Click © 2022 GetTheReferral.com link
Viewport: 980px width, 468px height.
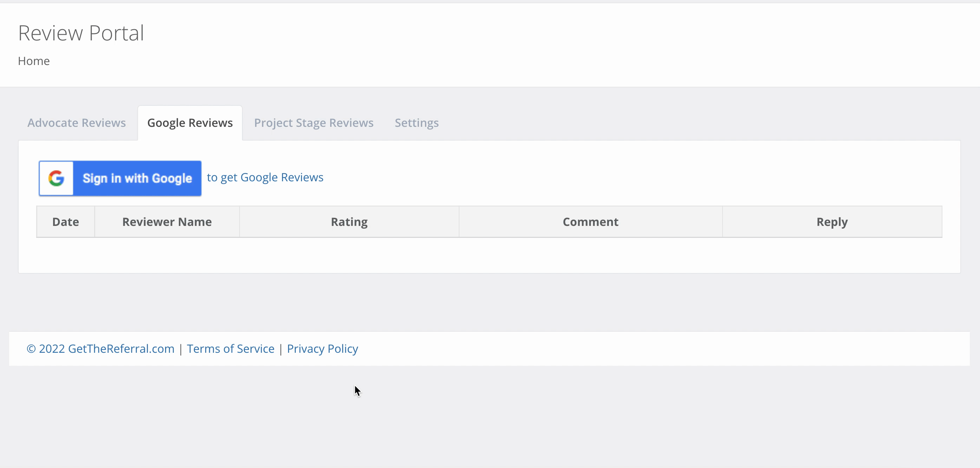100,349
